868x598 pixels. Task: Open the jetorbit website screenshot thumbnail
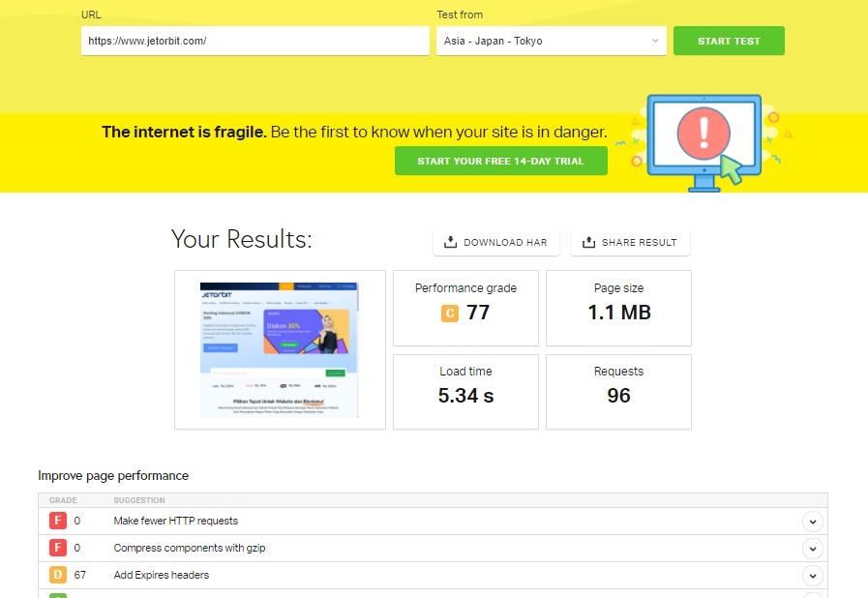[x=280, y=349]
